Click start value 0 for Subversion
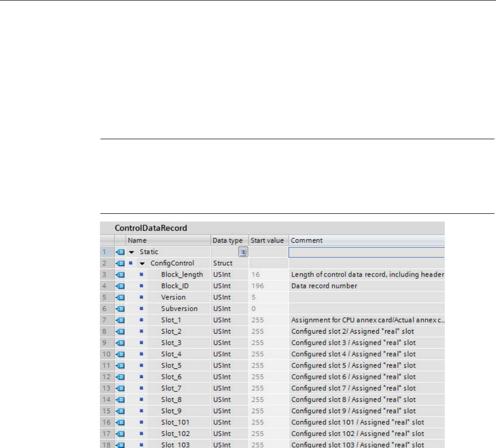This screenshot has height=448, width=496. (253, 309)
